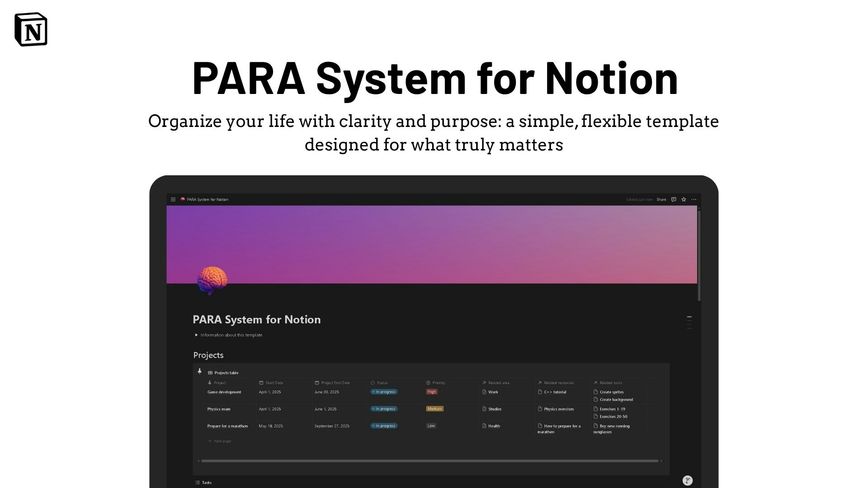Click the High priority tag
Viewport: 868px width, 488px height.
click(x=432, y=392)
